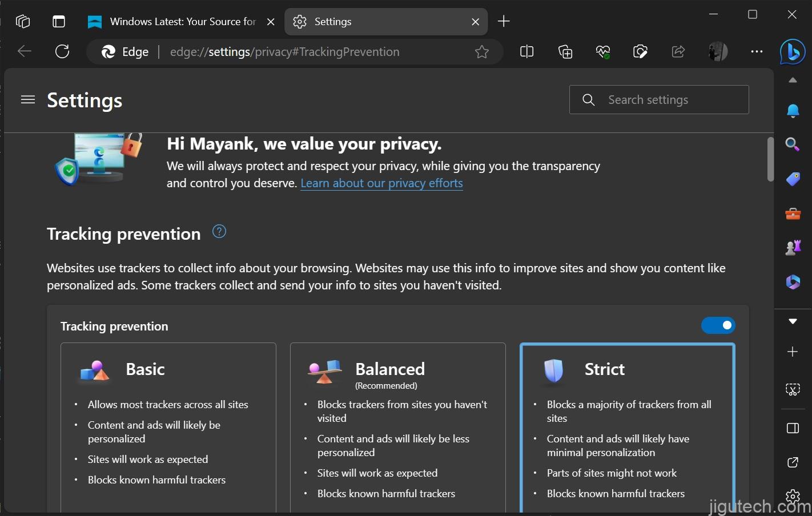The width and height of the screenshot is (812, 516).
Task: Add a sidebar app with plus
Action: [793, 352]
